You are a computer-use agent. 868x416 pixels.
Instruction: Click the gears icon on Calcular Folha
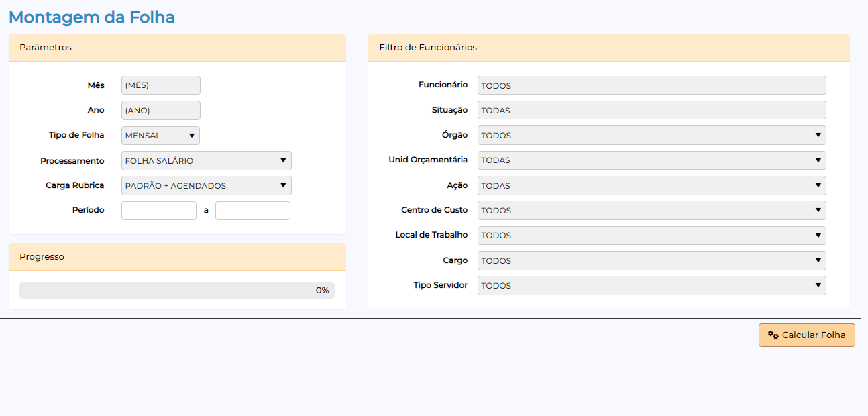click(x=773, y=335)
